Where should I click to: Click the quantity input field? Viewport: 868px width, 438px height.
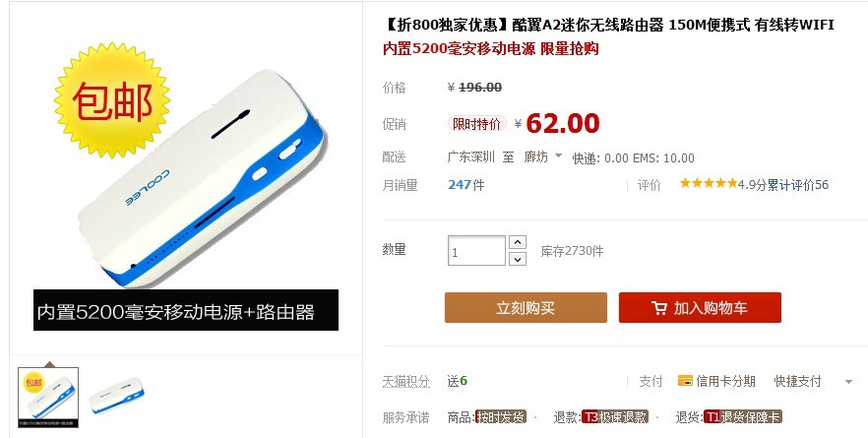[x=476, y=251]
